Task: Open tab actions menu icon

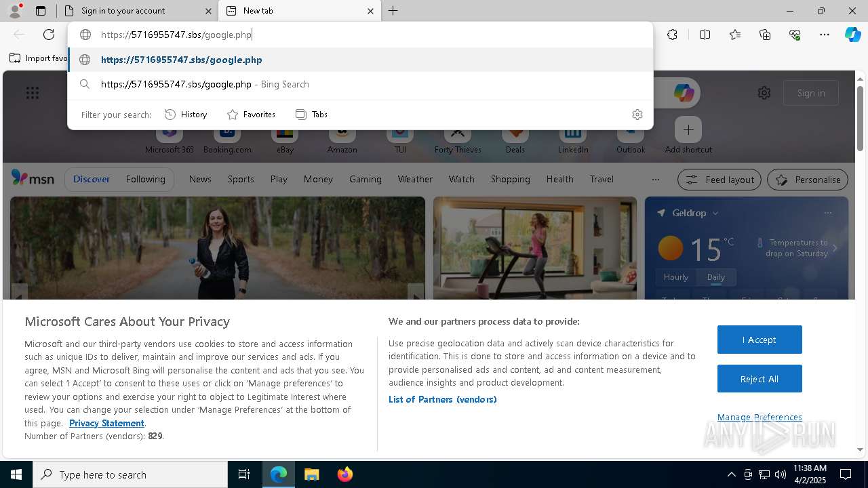Action: coord(41,11)
